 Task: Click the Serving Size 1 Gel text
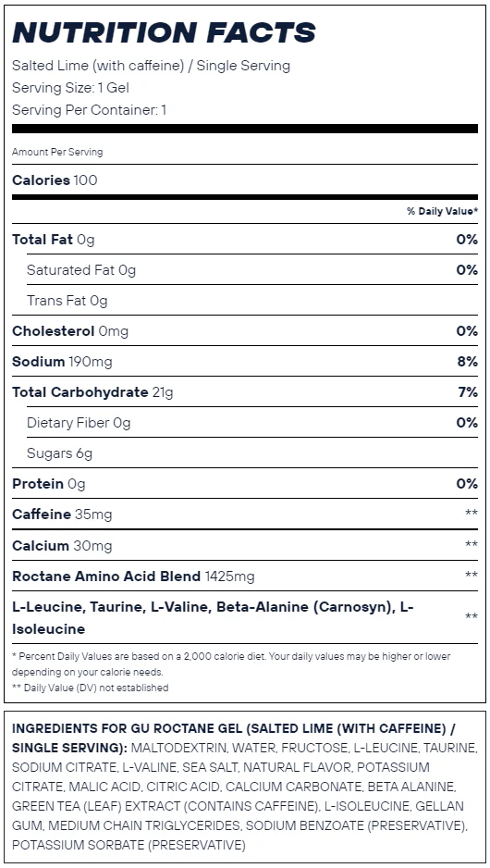pyautogui.click(x=71, y=88)
